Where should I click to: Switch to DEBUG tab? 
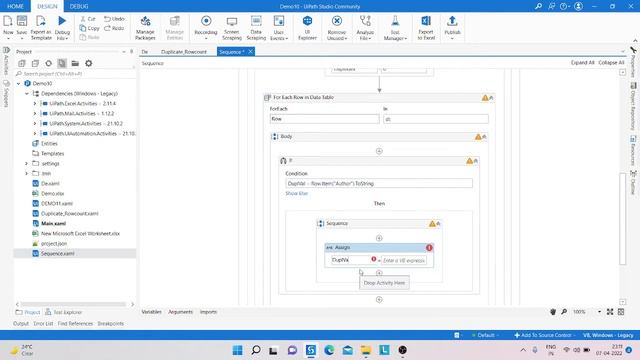[x=79, y=6]
